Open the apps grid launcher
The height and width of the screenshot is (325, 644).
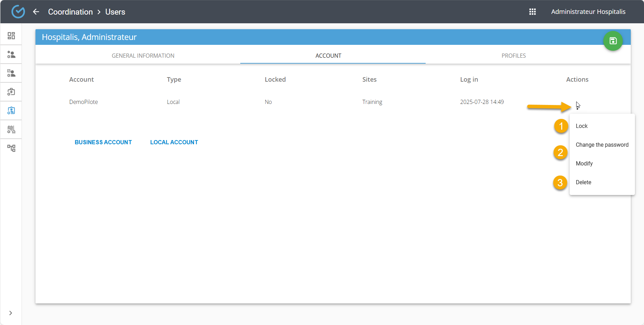[x=532, y=12]
